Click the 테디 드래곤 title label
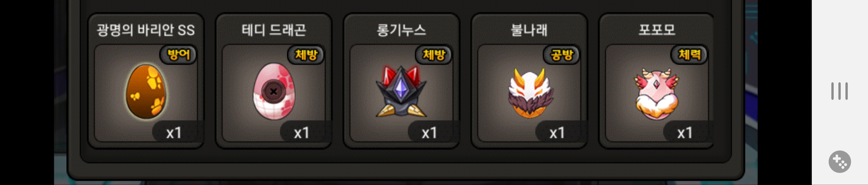Screen dimensions: 868x185 (x=274, y=30)
